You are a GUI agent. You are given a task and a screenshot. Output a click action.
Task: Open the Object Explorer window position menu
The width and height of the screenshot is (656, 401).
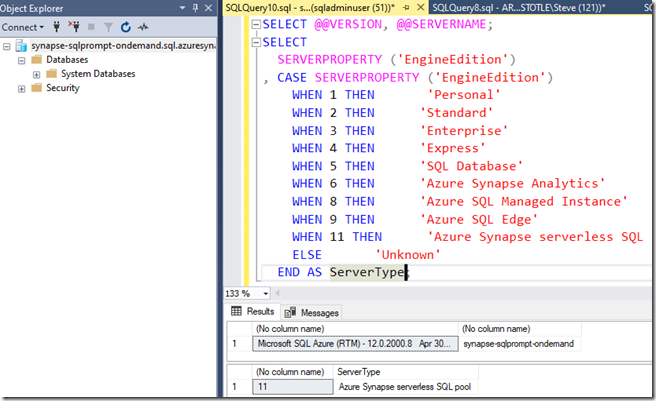pos(181,8)
